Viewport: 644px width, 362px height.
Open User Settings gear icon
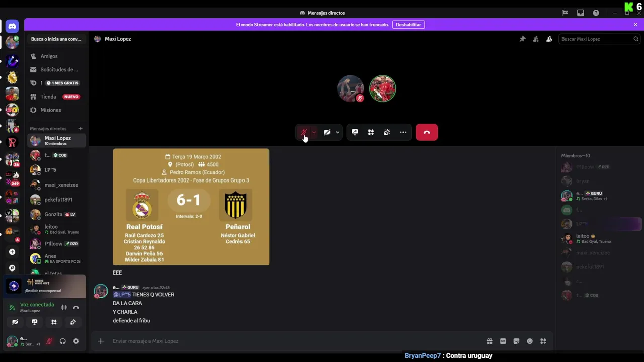(x=76, y=341)
